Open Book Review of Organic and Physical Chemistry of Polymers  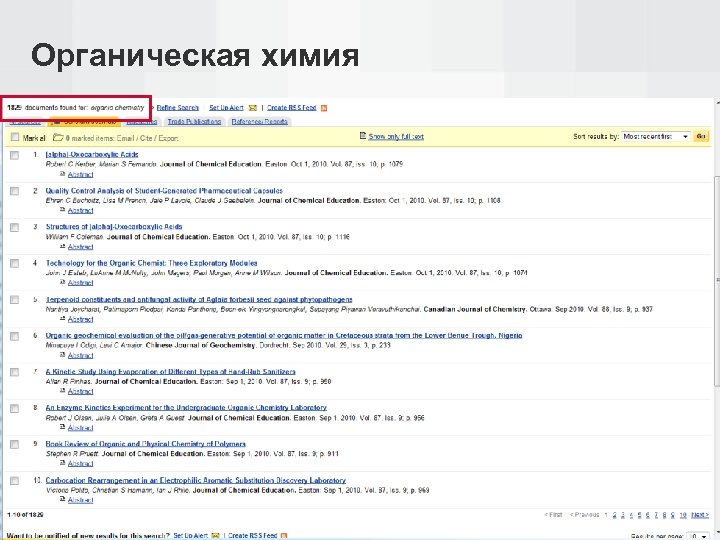pos(146,444)
